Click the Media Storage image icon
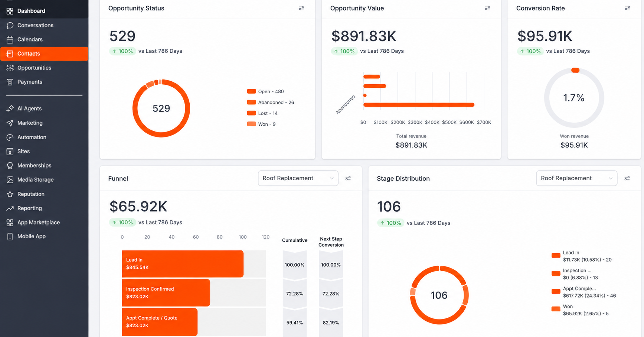This screenshot has width=644, height=337. 10,179
